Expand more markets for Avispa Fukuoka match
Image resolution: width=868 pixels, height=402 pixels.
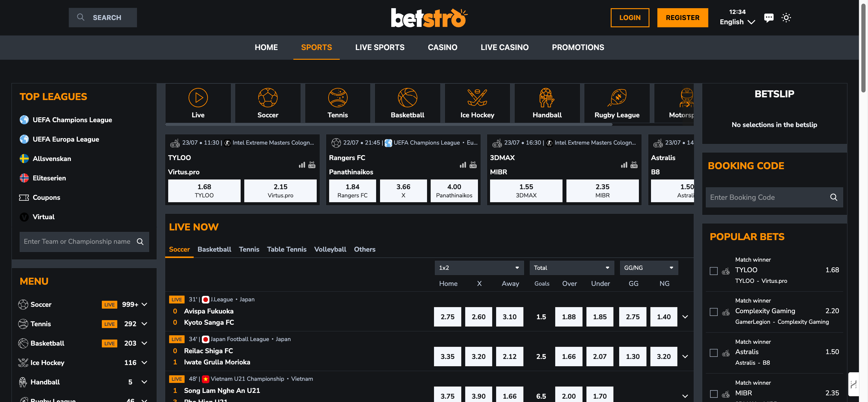[x=685, y=317]
